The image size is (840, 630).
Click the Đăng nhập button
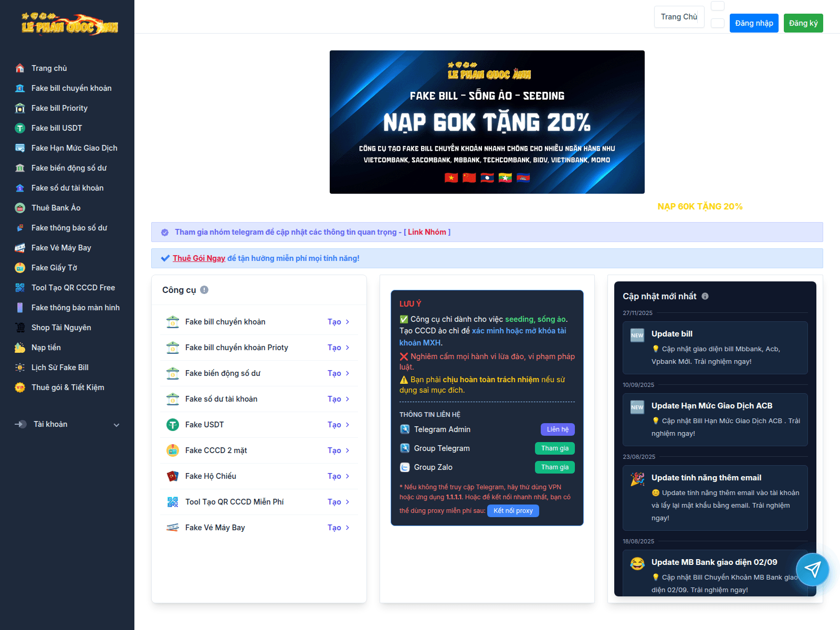(754, 23)
